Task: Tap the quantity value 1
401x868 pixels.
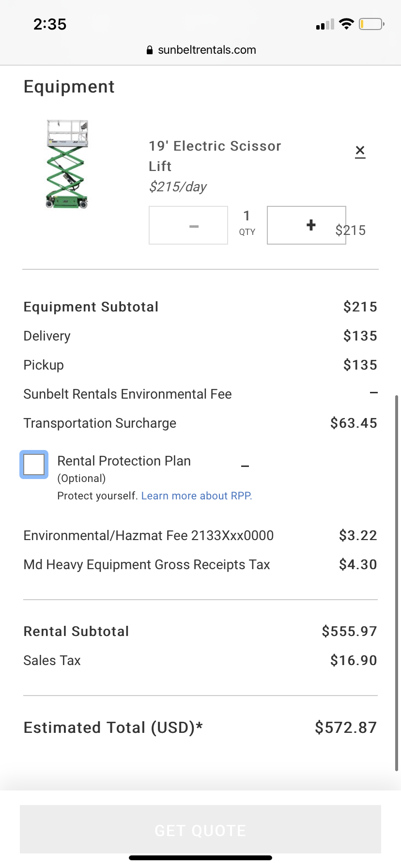Action: (x=247, y=216)
